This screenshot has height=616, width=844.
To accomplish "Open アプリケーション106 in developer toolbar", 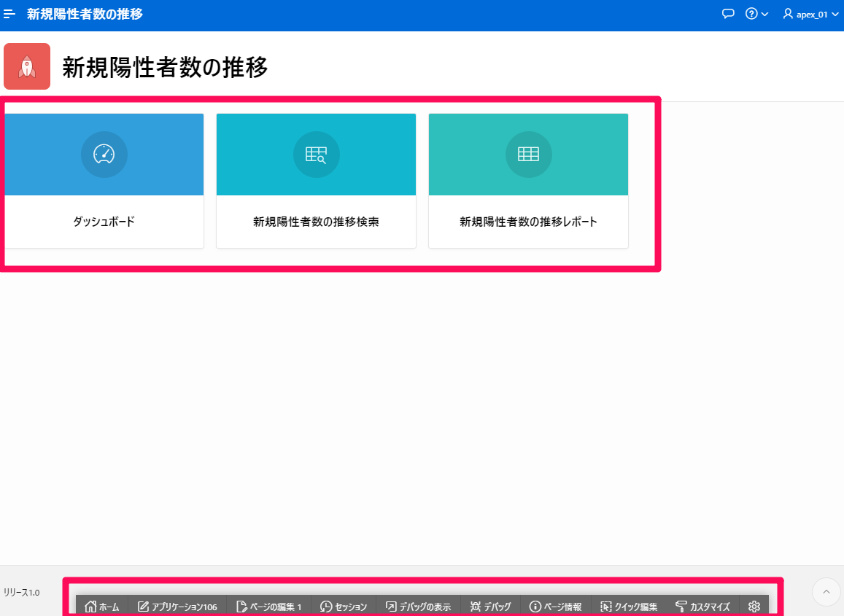I will (x=177, y=607).
